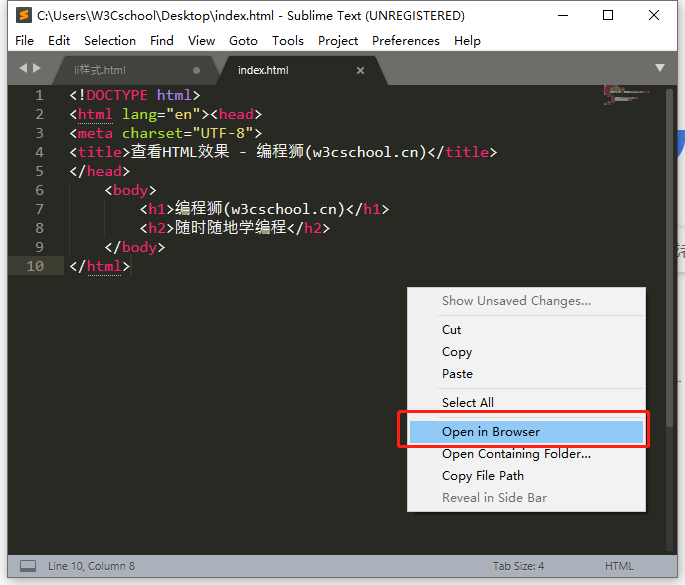Click the side bar toggle icon in status bar

pyautogui.click(x=28, y=566)
